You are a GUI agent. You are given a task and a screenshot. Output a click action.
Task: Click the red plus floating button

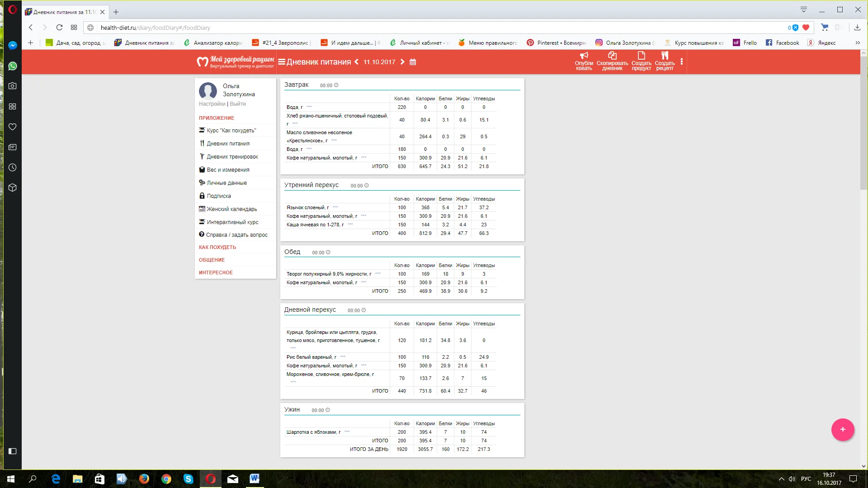(x=843, y=429)
